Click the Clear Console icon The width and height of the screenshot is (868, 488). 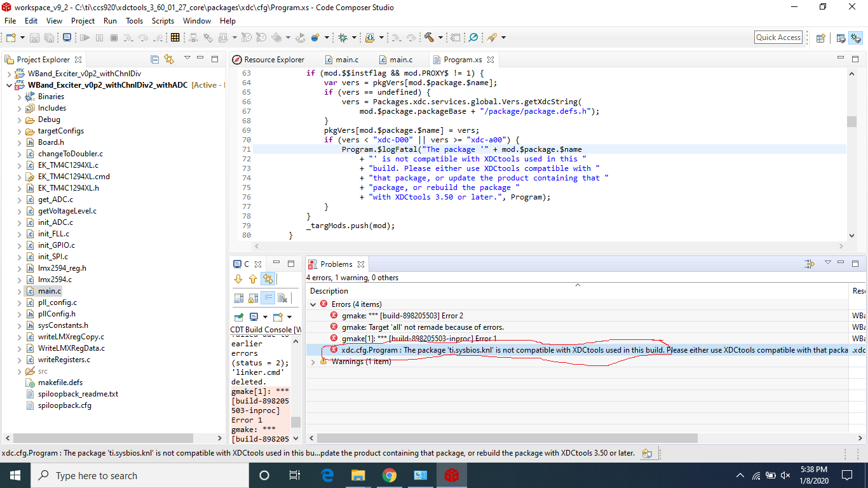(x=283, y=297)
